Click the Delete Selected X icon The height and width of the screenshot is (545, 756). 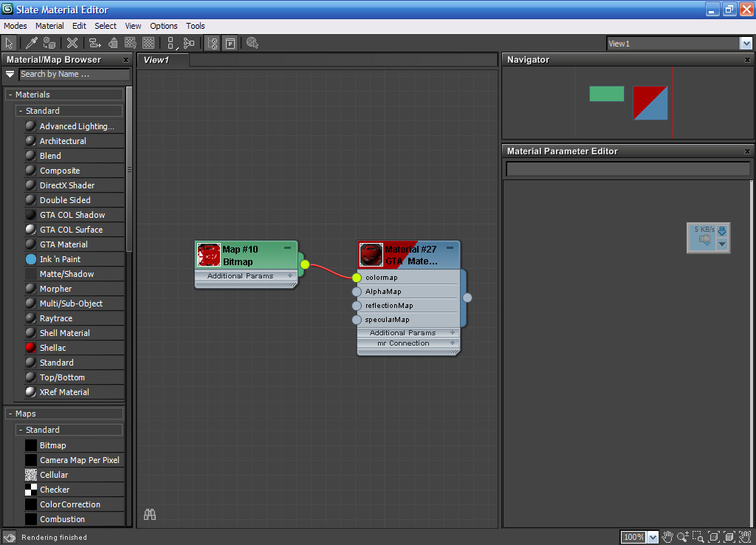pyautogui.click(x=72, y=44)
